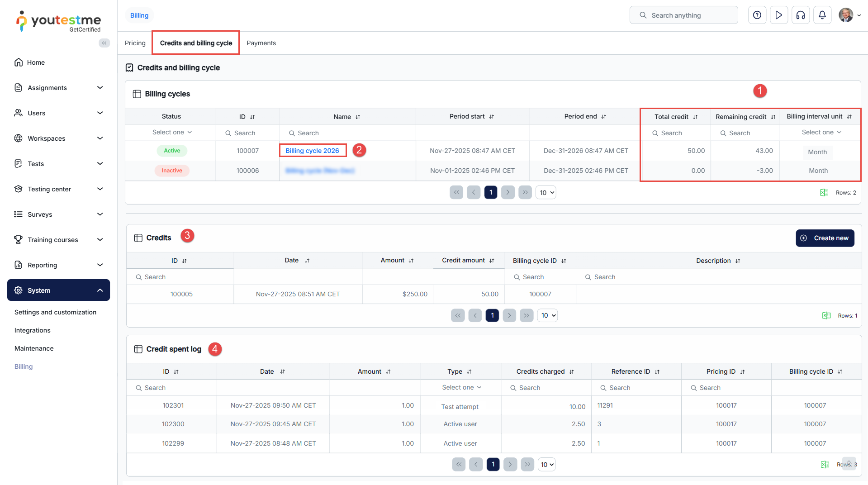
Task: Open Settings and customization in sidebar
Action: pyautogui.click(x=55, y=313)
